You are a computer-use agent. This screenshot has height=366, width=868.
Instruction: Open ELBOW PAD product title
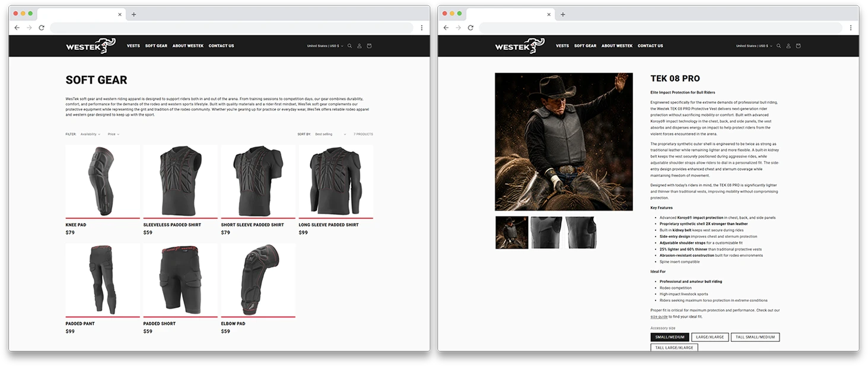[234, 324]
